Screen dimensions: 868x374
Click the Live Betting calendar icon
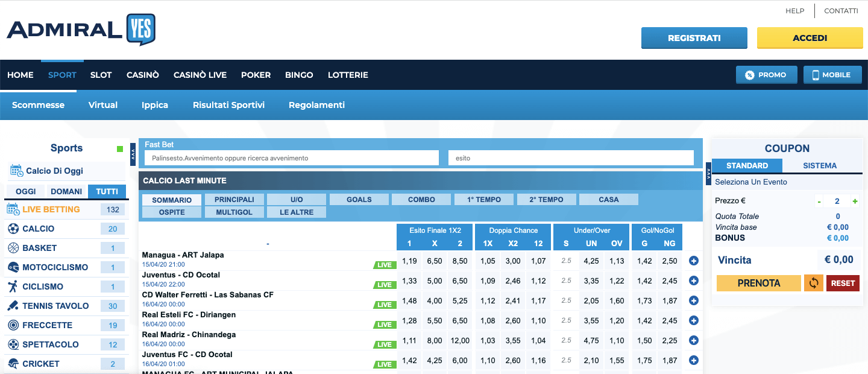(13, 209)
